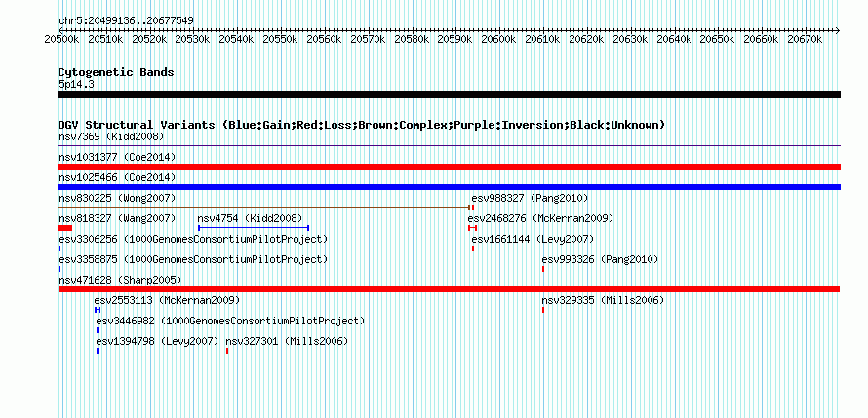
Task: Click the nsv830225 (Wong2007) label
Action: coord(117,198)
